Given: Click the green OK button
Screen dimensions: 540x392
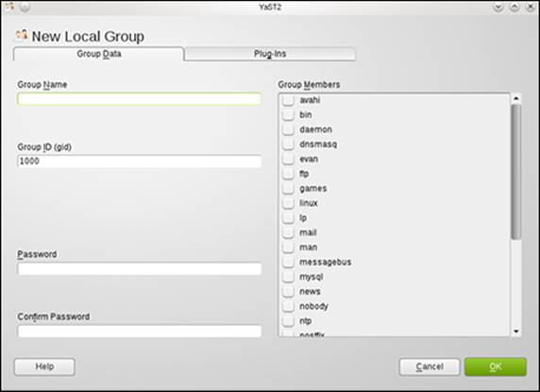Looking at the screenshot, I should (x=496, y=366).
